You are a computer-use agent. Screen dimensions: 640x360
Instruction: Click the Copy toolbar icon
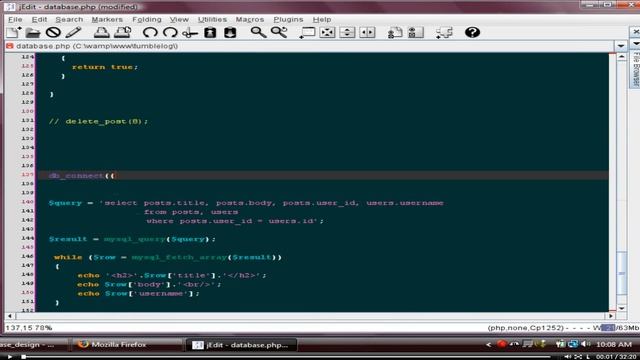210,32
